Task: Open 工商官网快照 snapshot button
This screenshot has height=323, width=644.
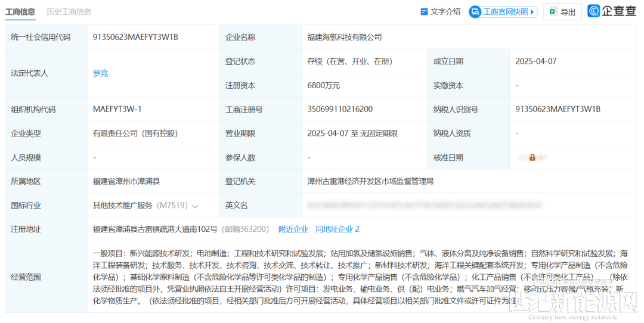Action: (x=503, y=12)
